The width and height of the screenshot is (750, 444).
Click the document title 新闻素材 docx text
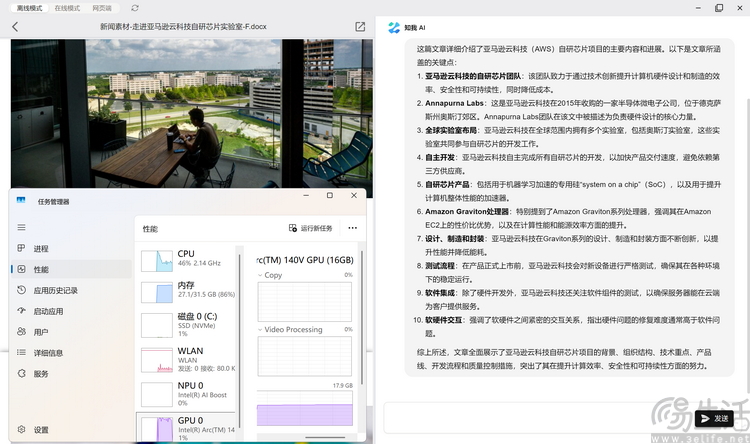[183, 27]
